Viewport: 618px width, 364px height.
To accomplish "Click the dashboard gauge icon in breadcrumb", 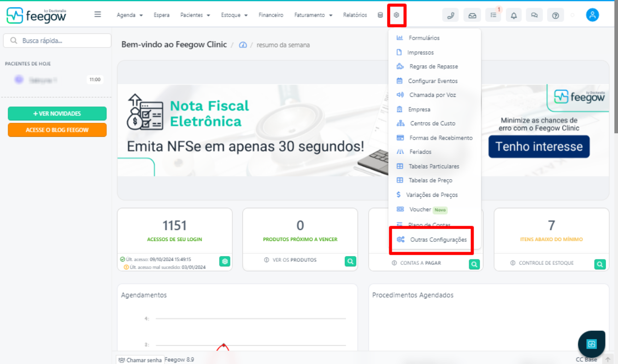I will 243,45.
